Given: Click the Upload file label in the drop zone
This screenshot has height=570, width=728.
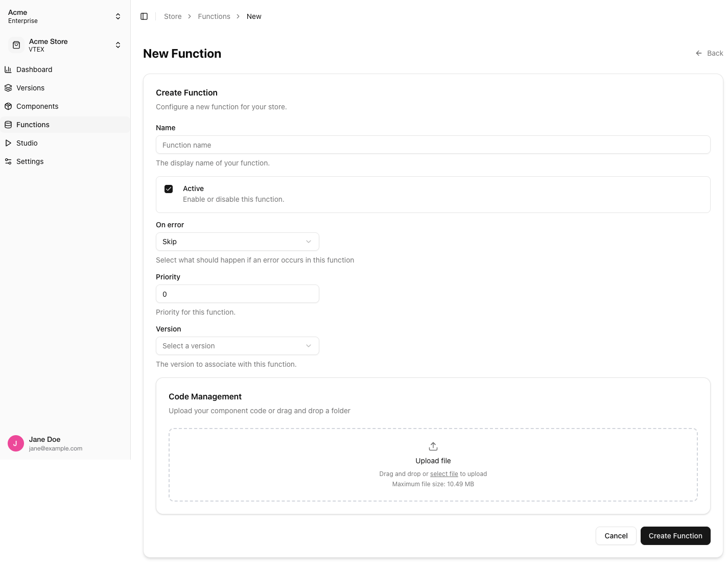Looking at the screenshot, I should click(433, 461).
